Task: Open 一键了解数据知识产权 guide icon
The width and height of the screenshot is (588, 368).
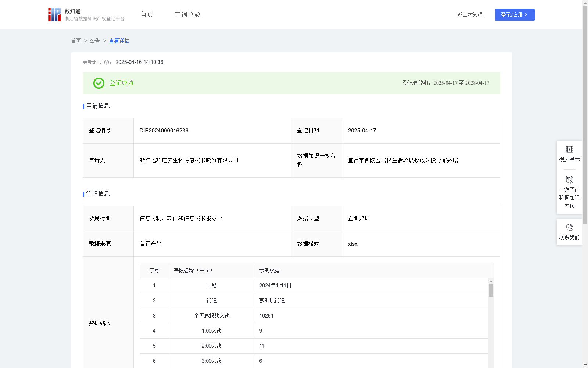Action: [x=569, y=180]
